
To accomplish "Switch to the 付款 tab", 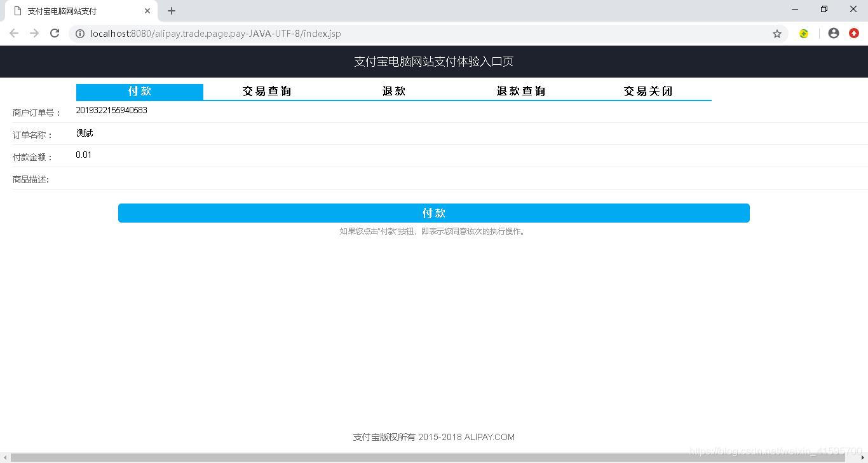I will (140, 92).
